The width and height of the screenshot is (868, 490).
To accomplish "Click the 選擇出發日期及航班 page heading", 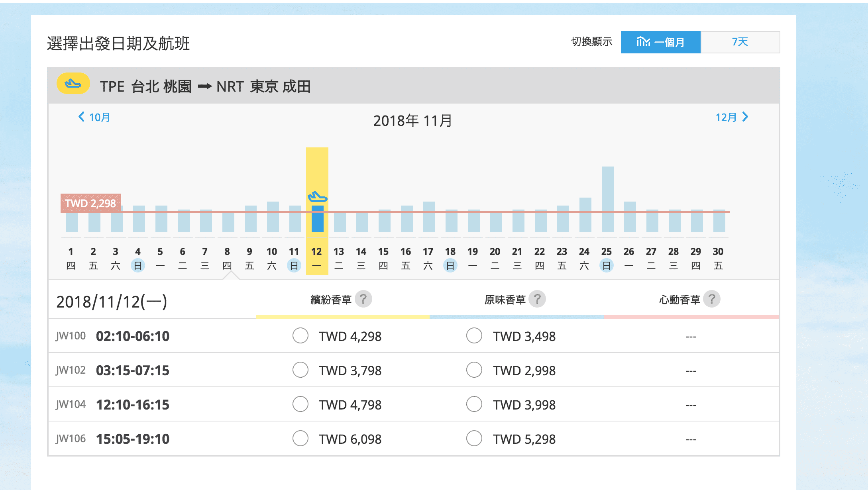I will click(x=118, y=43).
